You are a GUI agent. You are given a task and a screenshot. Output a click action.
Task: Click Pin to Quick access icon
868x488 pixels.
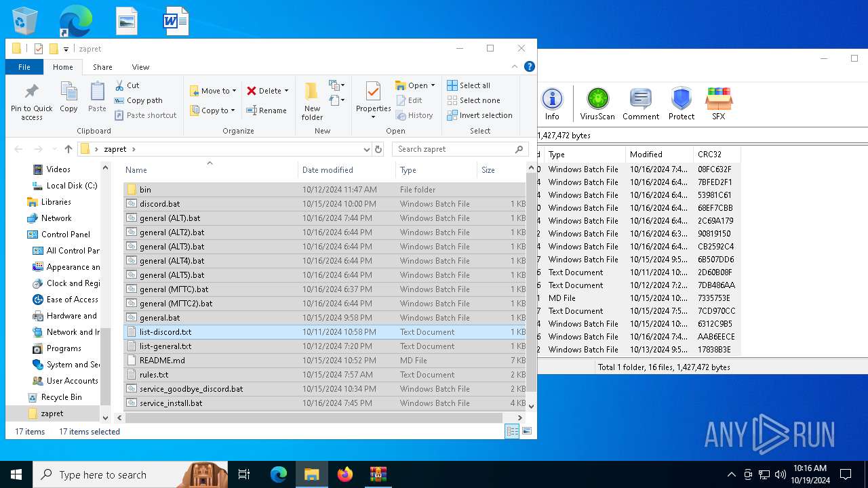point(31,92)
